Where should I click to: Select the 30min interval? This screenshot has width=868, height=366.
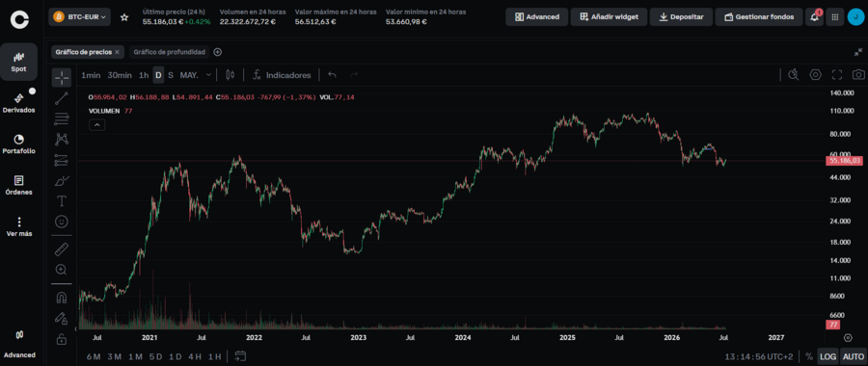point(120,74)
